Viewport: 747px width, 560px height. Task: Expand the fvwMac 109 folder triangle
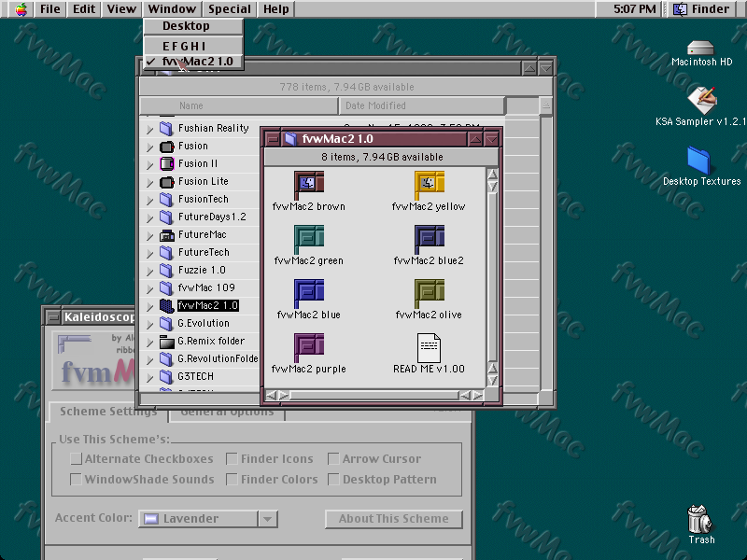(149, 288)
